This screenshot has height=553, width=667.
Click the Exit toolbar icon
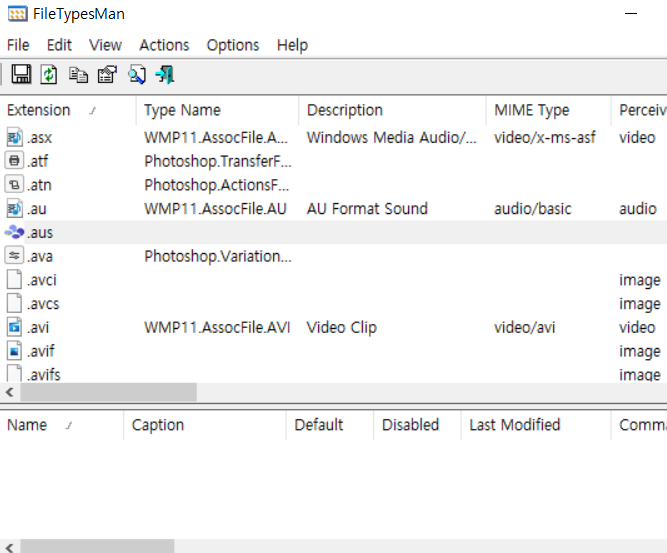point(165,75)
